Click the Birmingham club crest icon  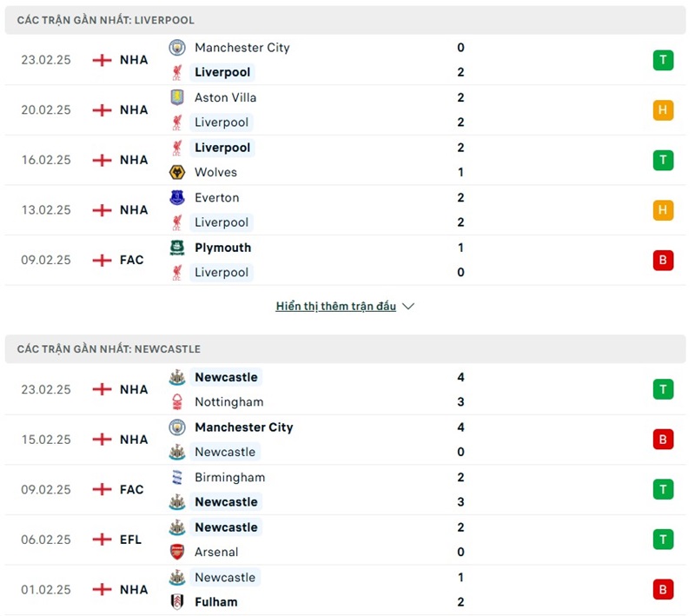click(x=177, y=477)
